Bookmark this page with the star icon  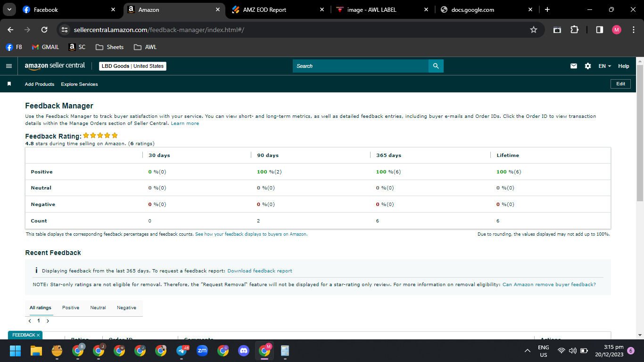click(534, 30)
